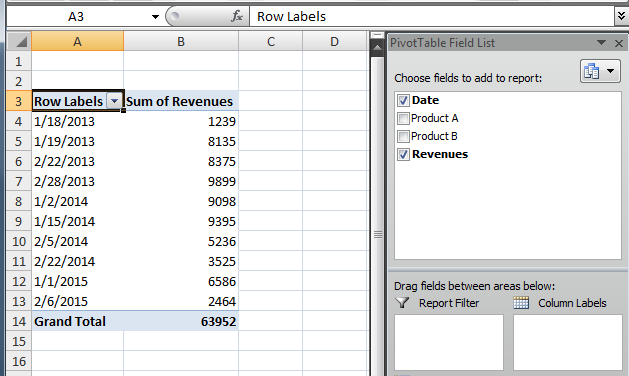629x376 pixels.
Task: Select the revenue value 9899
Action: point(181,181)
